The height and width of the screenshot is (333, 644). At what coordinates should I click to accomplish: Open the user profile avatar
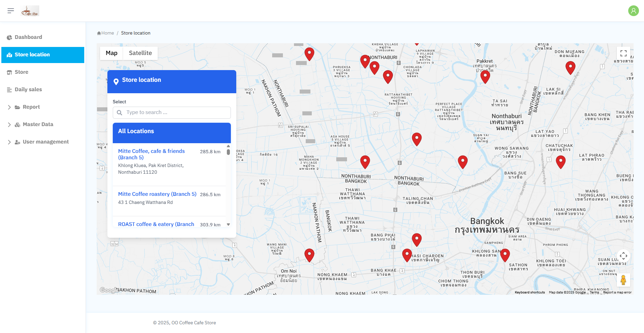633,11
